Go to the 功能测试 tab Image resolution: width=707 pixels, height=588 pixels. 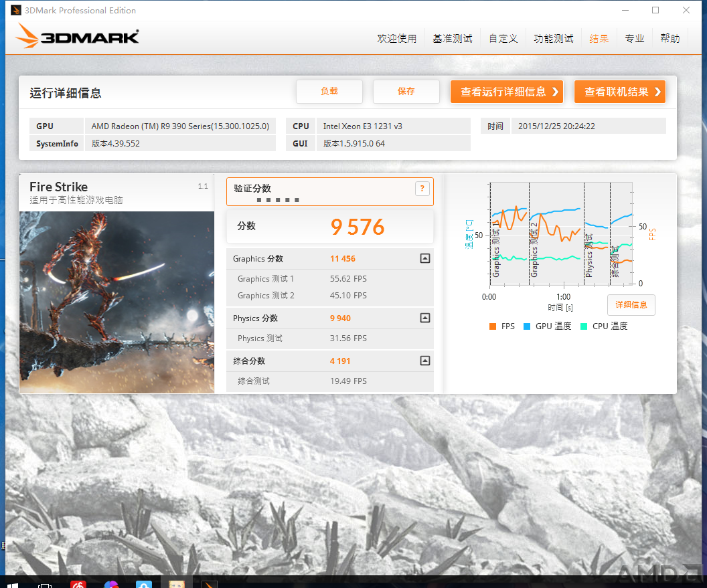[x=553, y=39]
